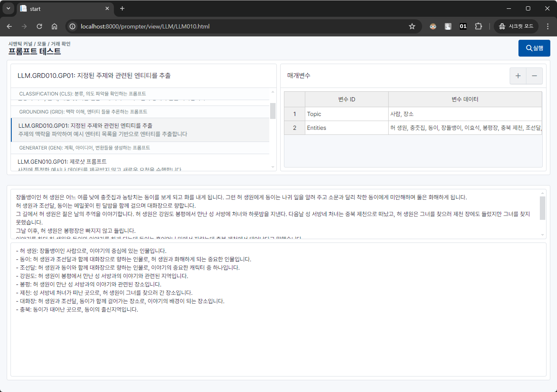Click into the result output text area
This screenshot has height=392, width=557.
point(278,309)
